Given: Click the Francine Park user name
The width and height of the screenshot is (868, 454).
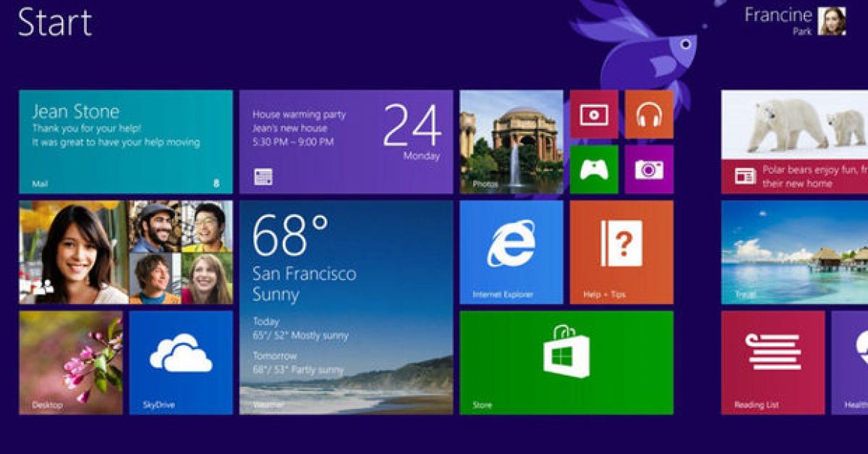Looking at the screenshot, I should point(778,21).
